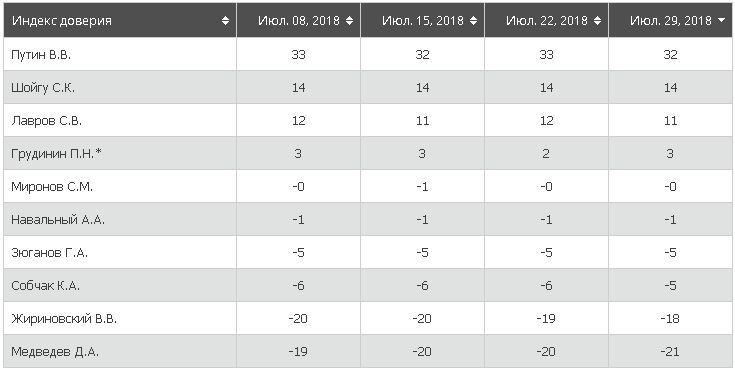Sort by Индекс доверия column arrows
Viewport: 735px width, 371px height.
click(x=225, y=21)
